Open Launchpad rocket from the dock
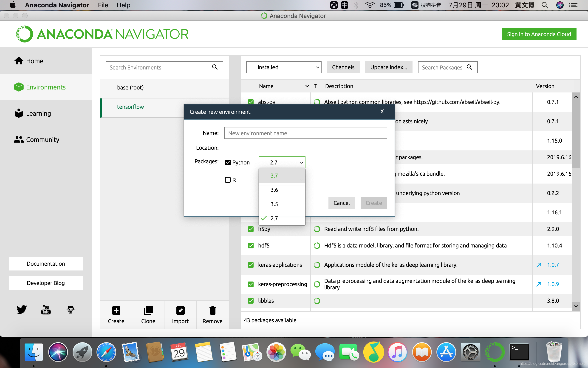The width and height of the screenshot is (588, 368). click(82, 352)
